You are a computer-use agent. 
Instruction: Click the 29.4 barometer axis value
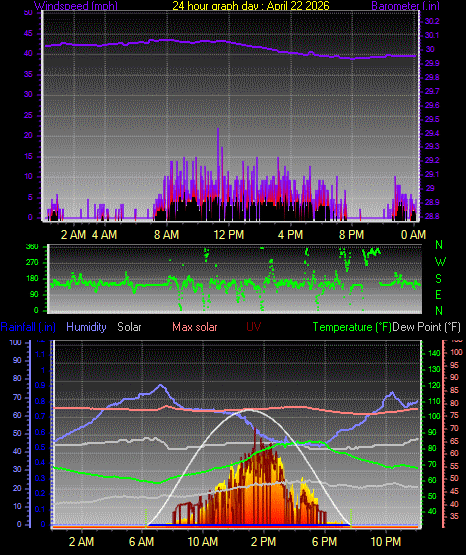(432, 133)
